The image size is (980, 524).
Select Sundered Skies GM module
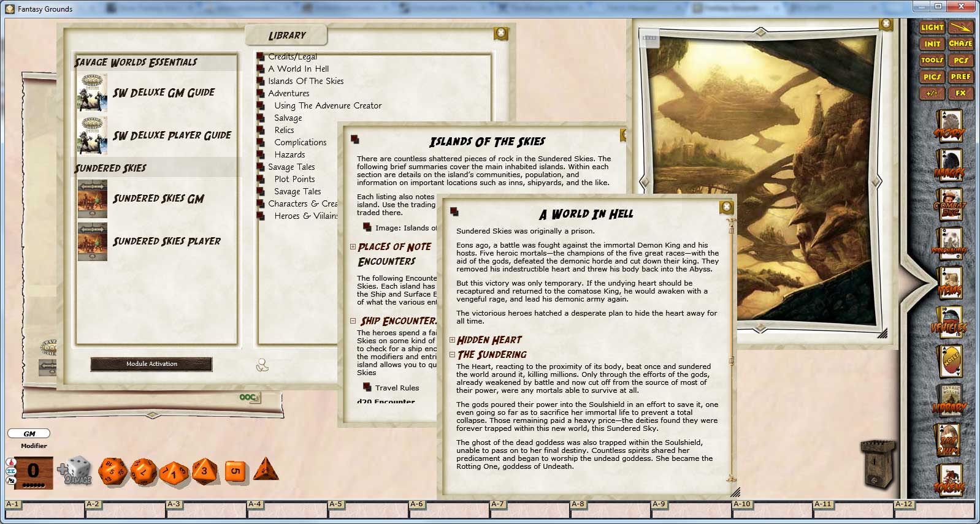click(158, 199)
